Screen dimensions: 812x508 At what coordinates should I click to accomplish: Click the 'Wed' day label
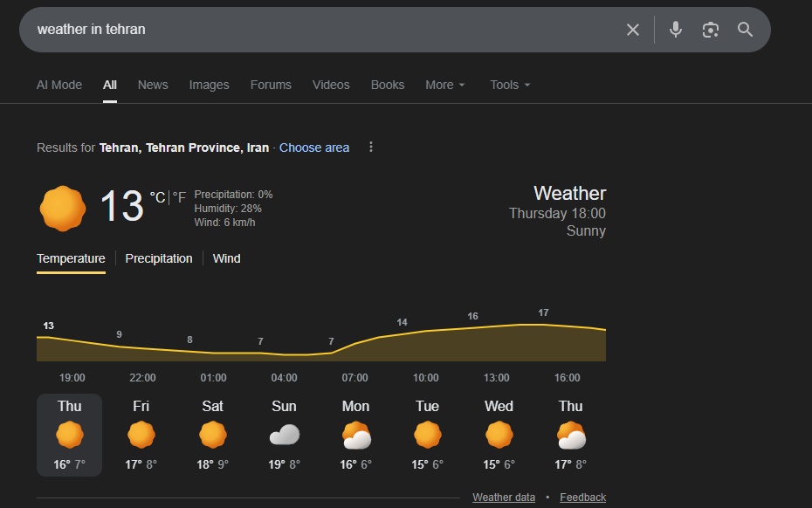click(x=499, y=406)
